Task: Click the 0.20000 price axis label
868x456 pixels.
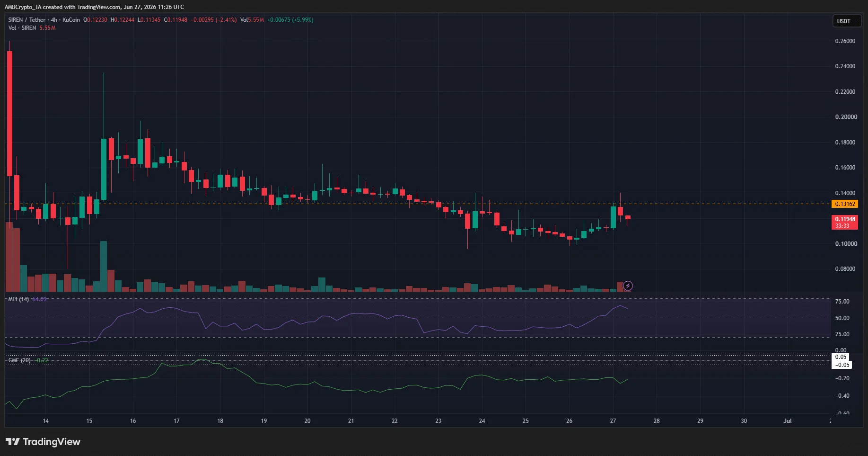Action: [x=846, y=117]
